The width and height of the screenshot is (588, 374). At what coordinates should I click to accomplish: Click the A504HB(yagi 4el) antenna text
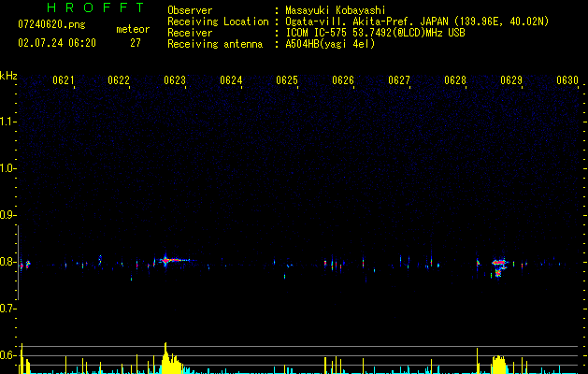[x=330, y=44]
